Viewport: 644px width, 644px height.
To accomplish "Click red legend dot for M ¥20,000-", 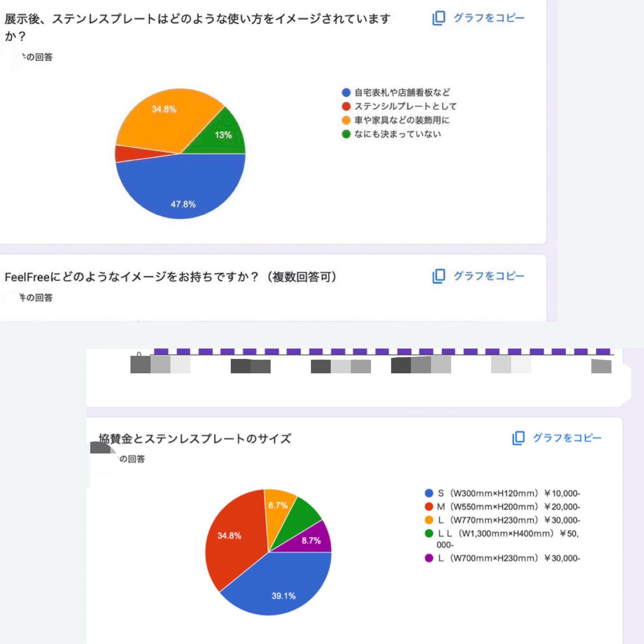I will tap(429, 506).
